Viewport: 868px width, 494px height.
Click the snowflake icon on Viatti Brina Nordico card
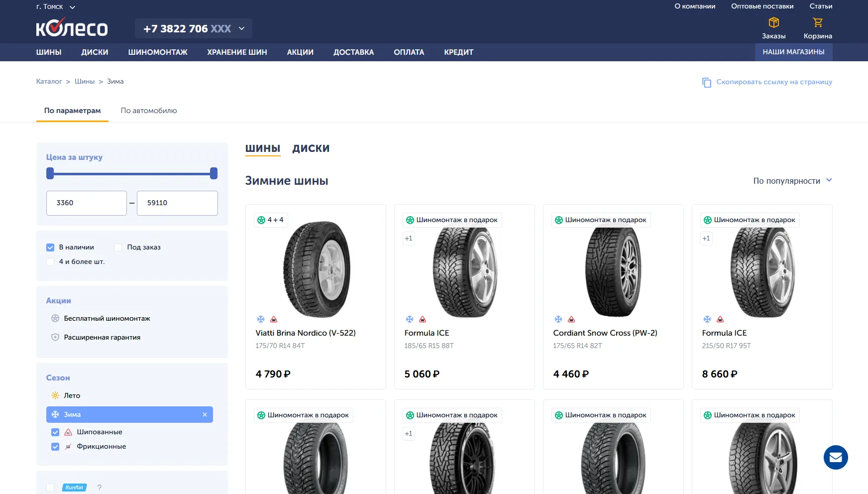click(x=260, y=319)
